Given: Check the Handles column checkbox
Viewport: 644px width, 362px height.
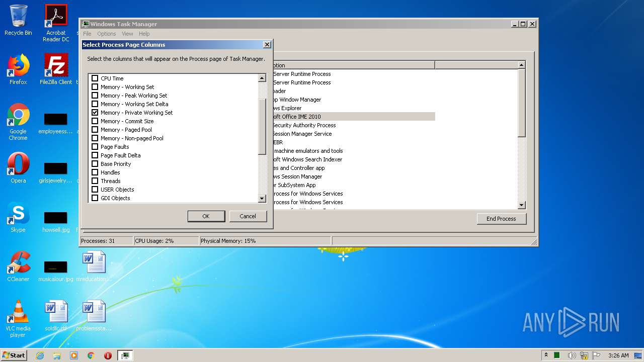Looking at the screenshot, I should tap(95, 172).
